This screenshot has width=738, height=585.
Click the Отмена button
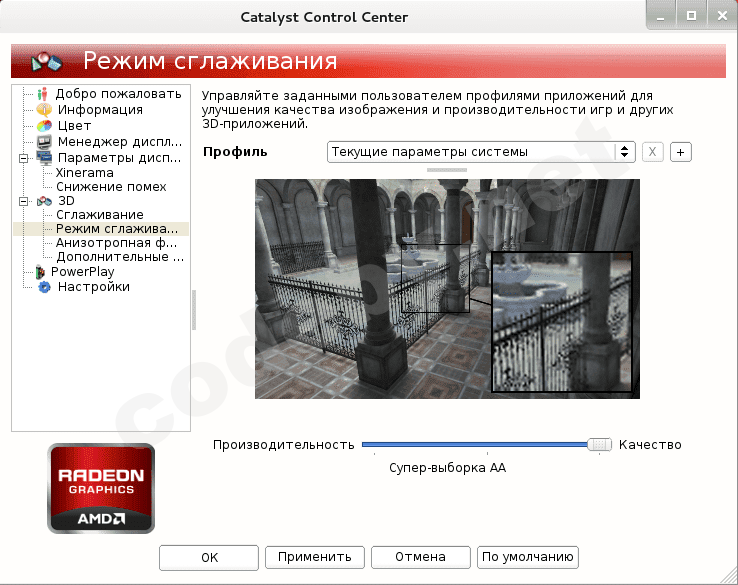421,557
